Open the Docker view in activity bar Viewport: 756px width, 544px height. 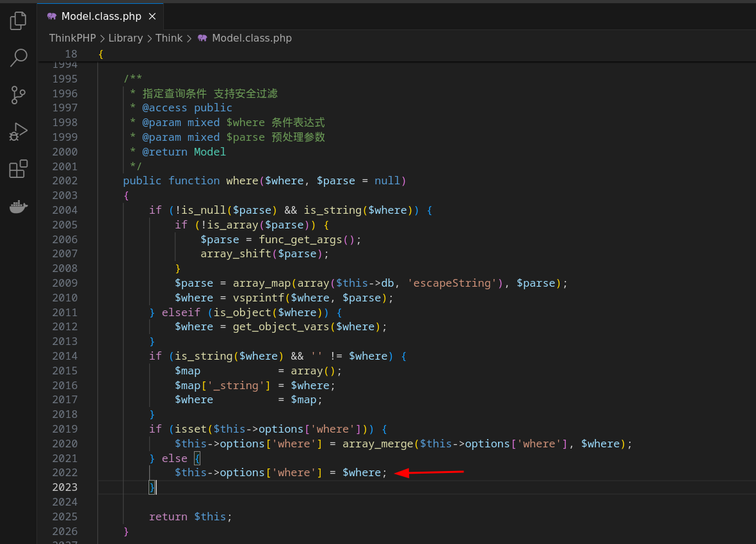(x=19, y=207)
